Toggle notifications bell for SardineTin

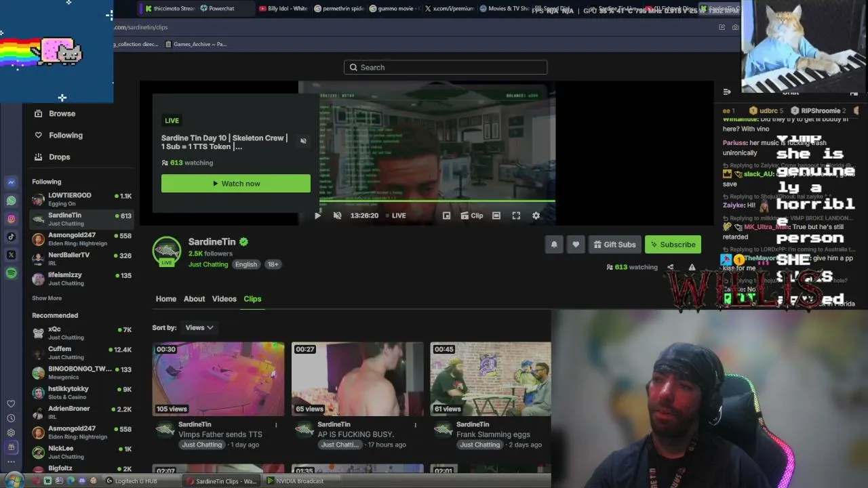554,245
